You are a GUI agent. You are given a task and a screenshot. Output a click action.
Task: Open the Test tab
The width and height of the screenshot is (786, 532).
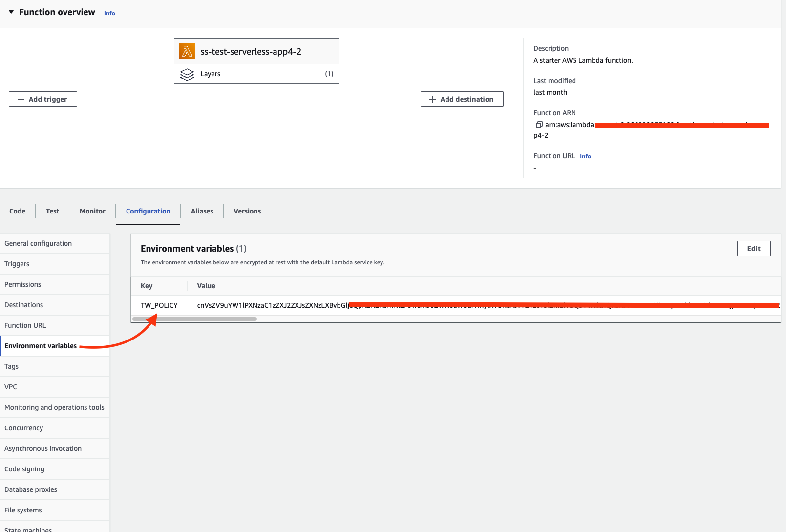(x=52, y=211)
